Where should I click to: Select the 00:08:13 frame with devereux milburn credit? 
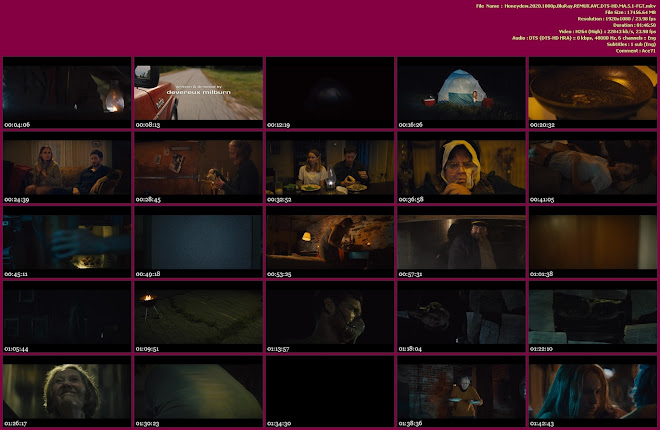[x=198, y=93]
